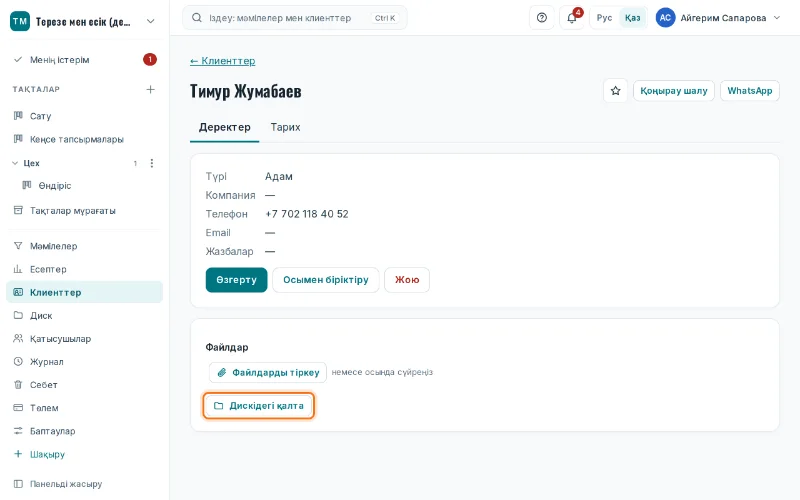Open Тақталар мұрағаты
The image size is (800, 500).
click(x=84, y=210)
